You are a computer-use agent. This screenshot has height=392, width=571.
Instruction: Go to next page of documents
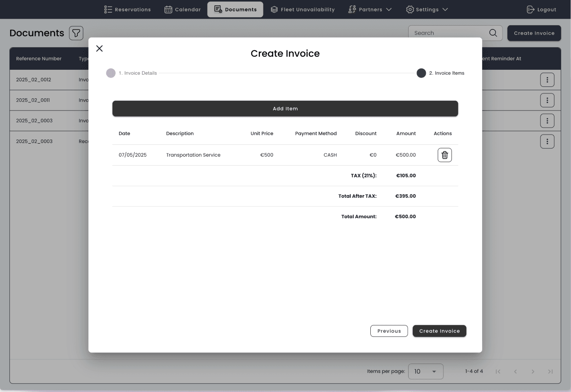533,372
